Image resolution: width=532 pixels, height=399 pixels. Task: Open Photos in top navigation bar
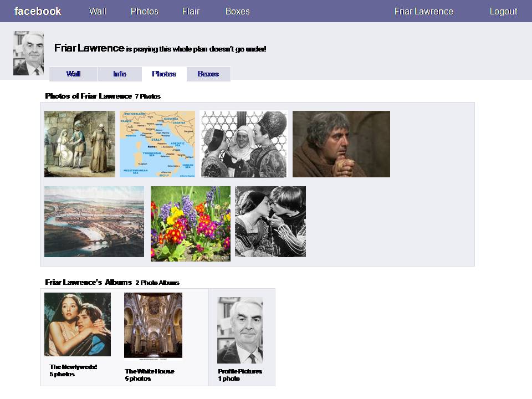pos(144,11)
